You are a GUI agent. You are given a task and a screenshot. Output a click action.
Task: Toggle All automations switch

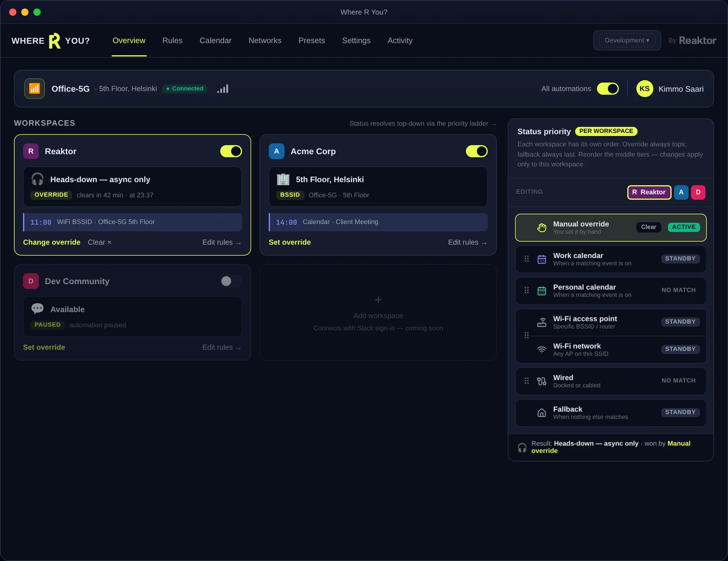[x=607, y=89]
